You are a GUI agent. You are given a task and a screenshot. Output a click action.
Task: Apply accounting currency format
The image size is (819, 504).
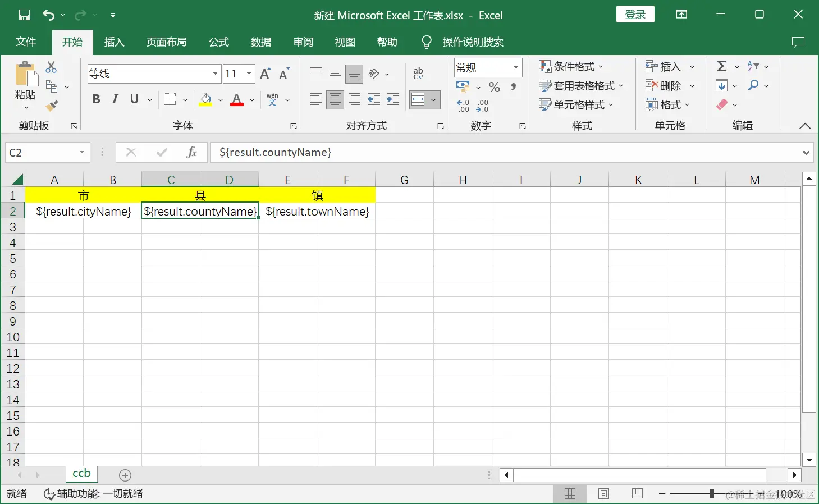(x=463, y=86)
